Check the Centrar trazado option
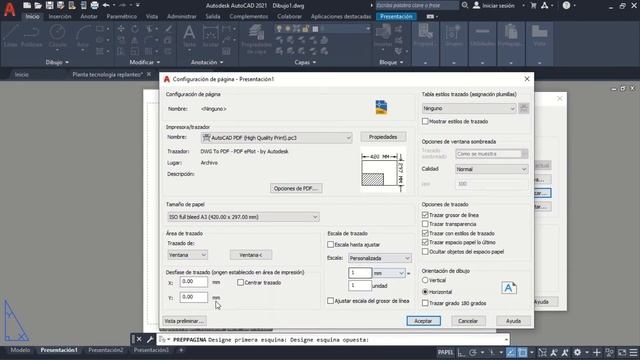640x360 pixels. click(x=240, y=282)
